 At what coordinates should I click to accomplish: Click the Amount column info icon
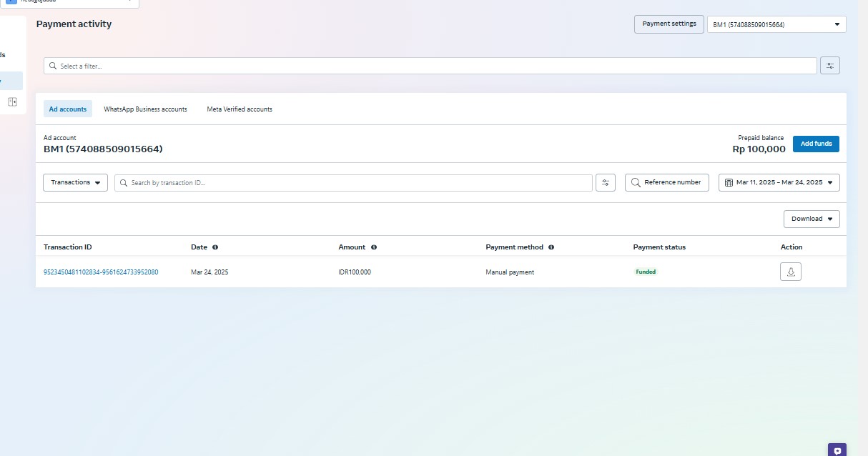(x=374, y=247)
